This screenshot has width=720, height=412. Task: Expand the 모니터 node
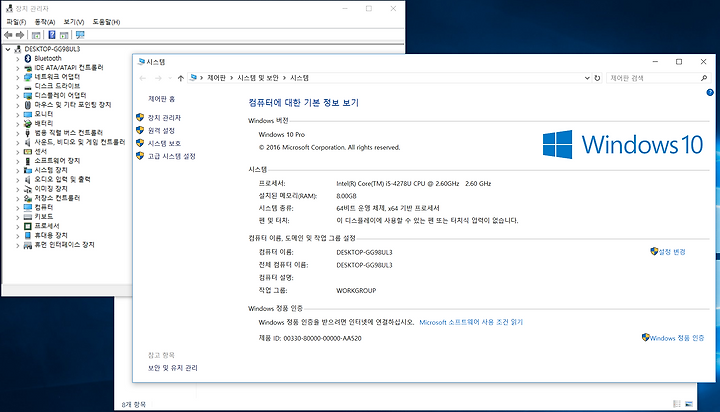click(17, 114)
